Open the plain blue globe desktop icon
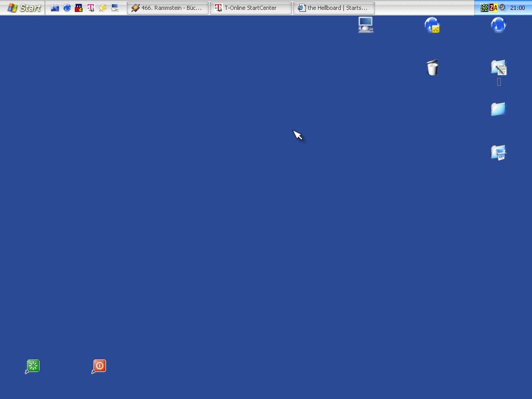Viewport: 532px width, 399px height. (x=498, y=25)
